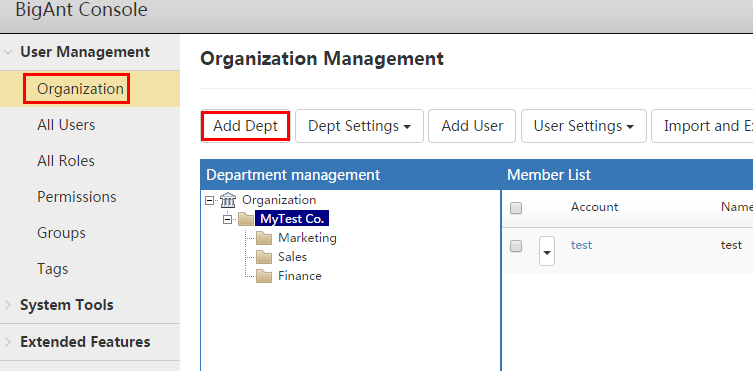Click the Add User button
Screen dimensions: 753x371
pos(472,126)
